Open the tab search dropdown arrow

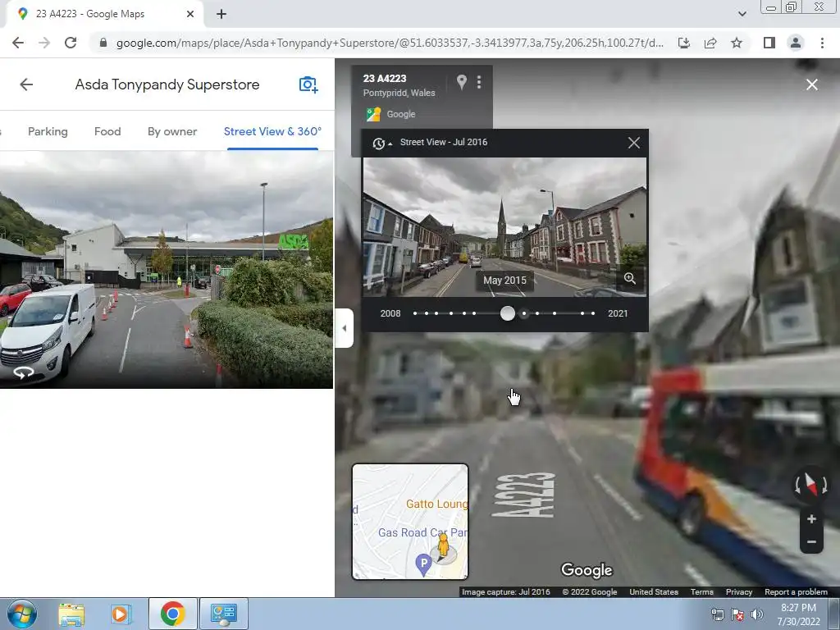[x=742, y=14]
